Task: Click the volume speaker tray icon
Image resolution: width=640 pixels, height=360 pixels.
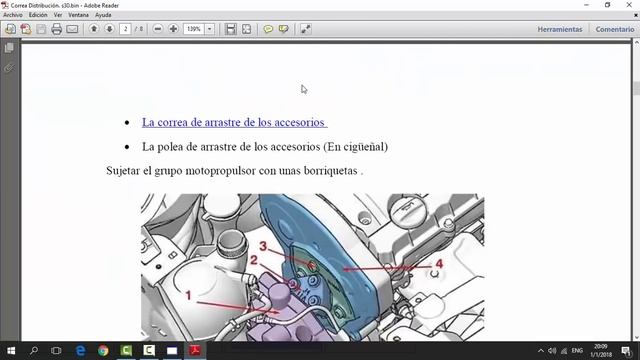Action: click(x=552, y=351)
